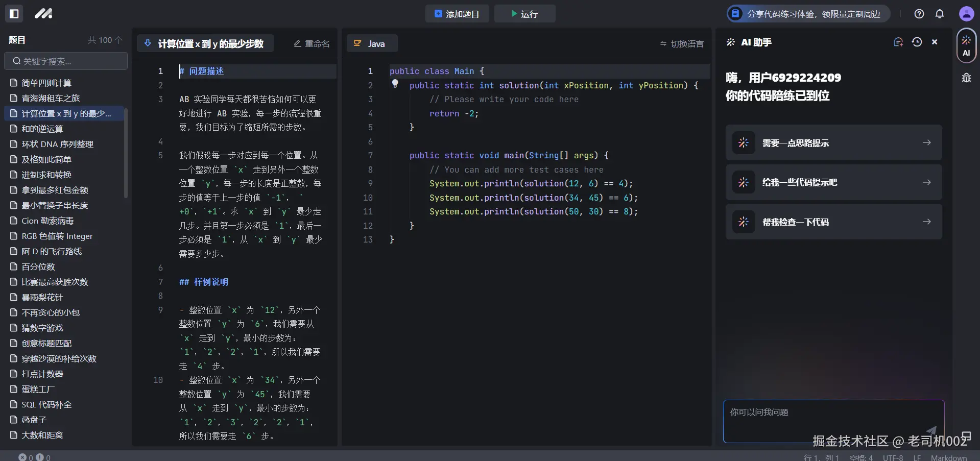Toggle the left sidebar panel icon
Screen dimensions: 980x461
click(14, 14)
